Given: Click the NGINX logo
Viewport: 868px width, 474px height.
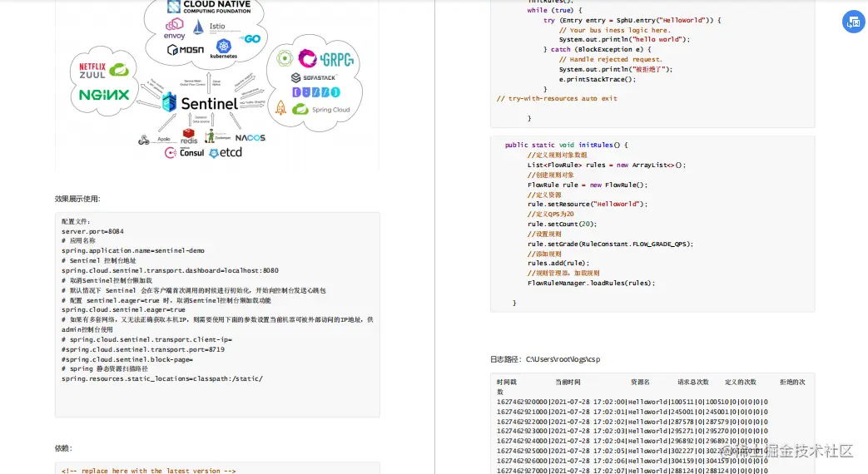Looking at the screenshot, I should click(x=104, y=95).
